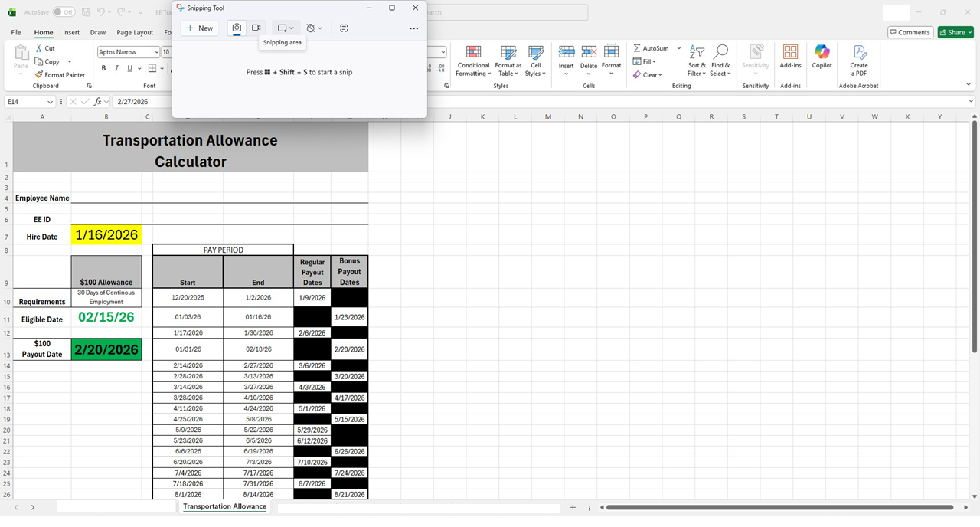This screenshot has width=980, height=527.
Task: Open the font name dropdown Aptos Narrow
Action: tap(156, 52)
